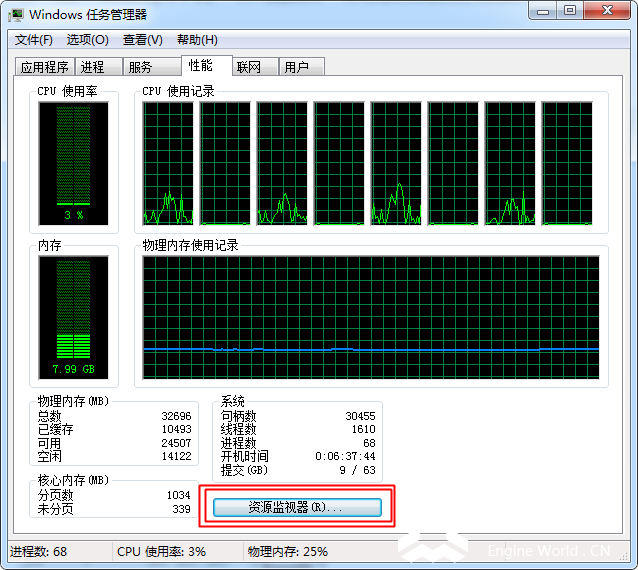Click the 线程数 value 1610
This screenshot has height=570, width=638.
(x=363, y=429)
